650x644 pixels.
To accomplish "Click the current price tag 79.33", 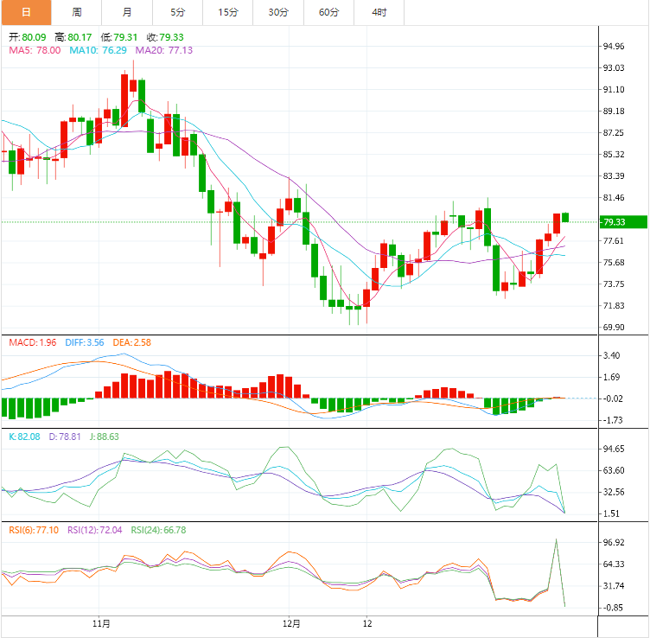I will 623,222.
